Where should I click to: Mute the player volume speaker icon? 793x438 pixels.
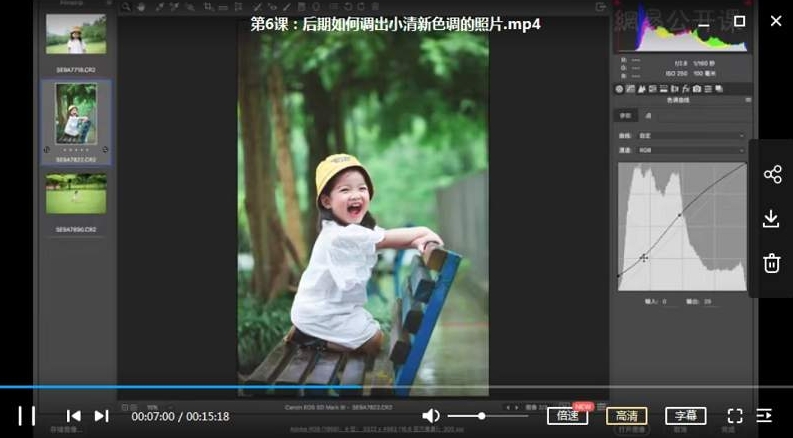tap(430, 416)
